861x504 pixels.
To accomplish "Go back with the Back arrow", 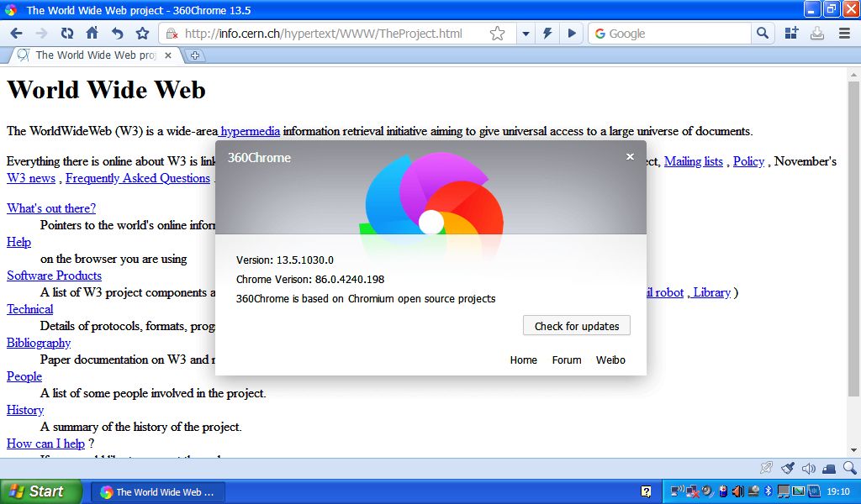I will pos(17,34).
